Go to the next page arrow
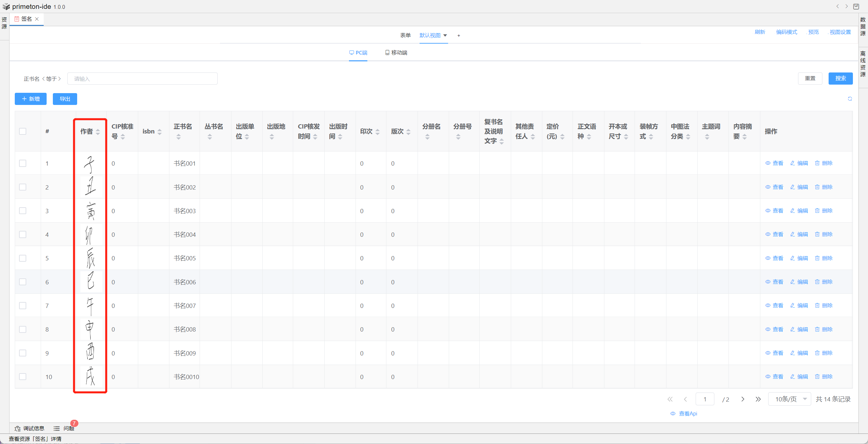The width and height of the screenshot is (868, 444). (x=743, y=399)
